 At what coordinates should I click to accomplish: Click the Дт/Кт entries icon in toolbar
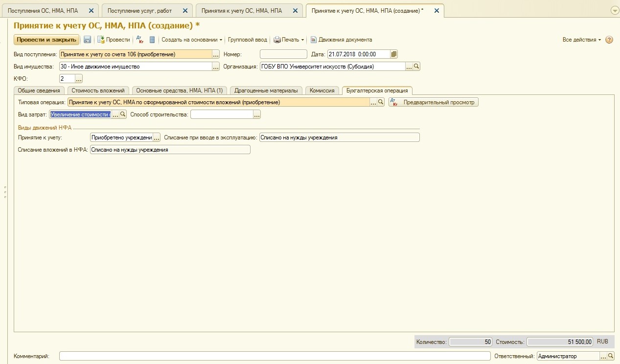click(x=139, y=40)
